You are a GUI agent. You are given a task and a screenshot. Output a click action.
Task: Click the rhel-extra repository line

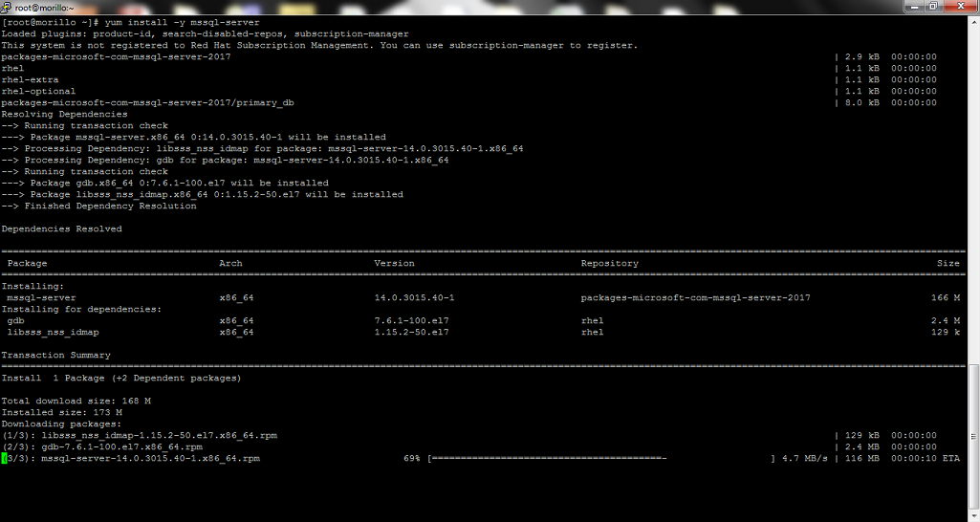[30, 80]
